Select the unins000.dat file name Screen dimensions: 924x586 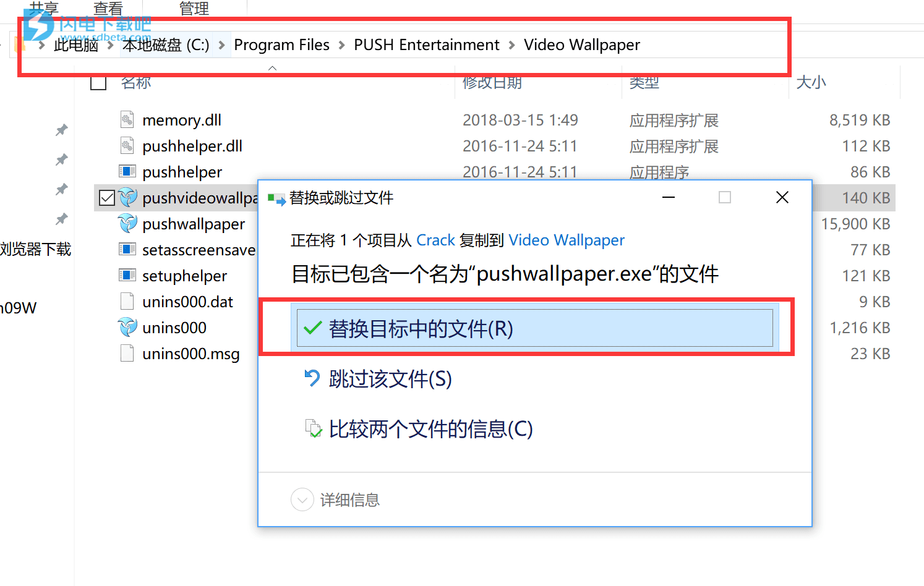click(x=188, y=302)
